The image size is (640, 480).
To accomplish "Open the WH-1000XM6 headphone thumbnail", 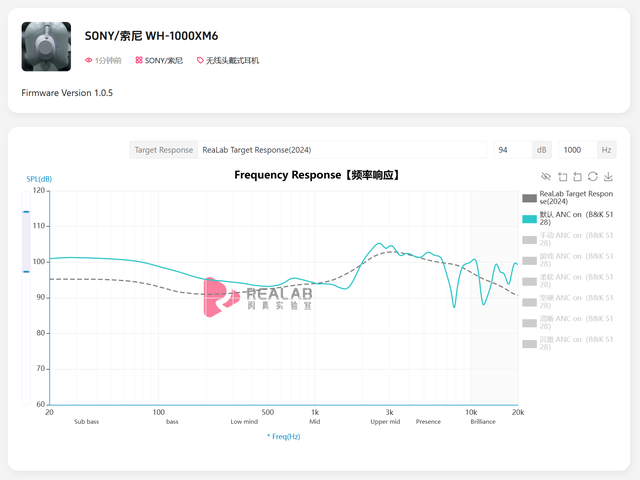I will tap(46, 47).
